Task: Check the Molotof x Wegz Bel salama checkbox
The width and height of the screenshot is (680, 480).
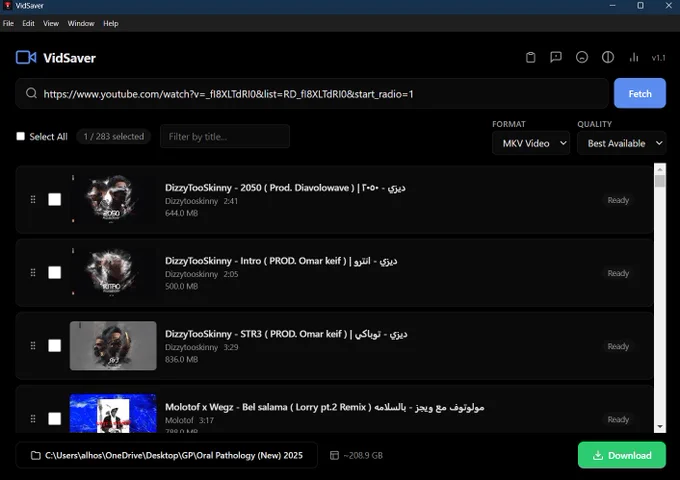Action: click(x=55, y=419)
